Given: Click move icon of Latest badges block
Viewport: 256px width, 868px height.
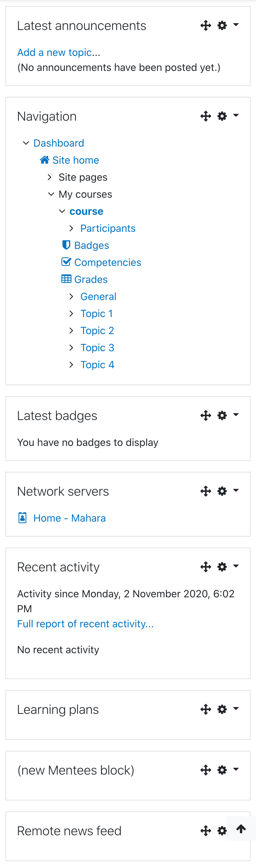Looking at the screenshot, I should tap(206, 416).
